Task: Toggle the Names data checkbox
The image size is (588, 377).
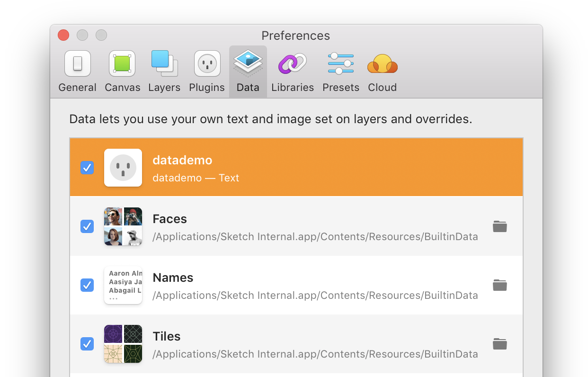Action: [x=87, y=285]
